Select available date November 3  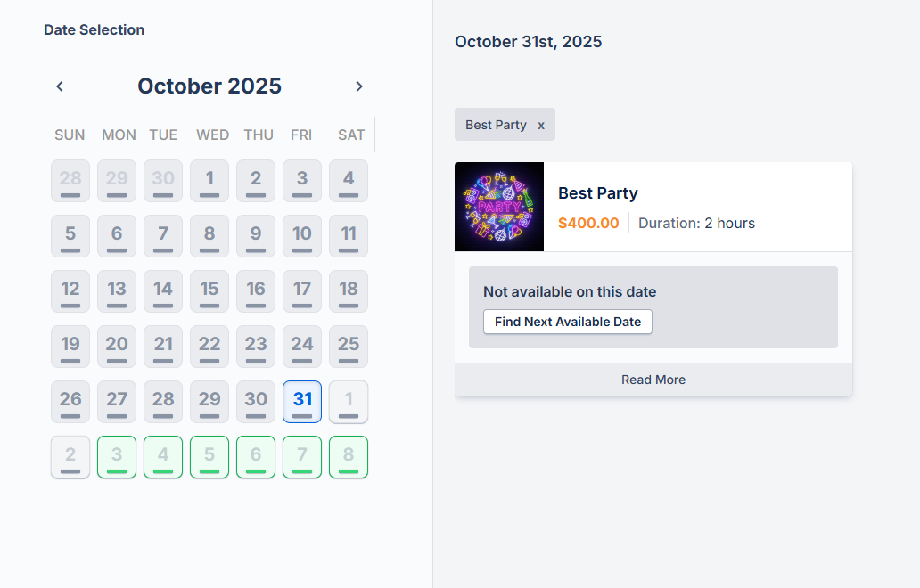click(x=117, y=457)
